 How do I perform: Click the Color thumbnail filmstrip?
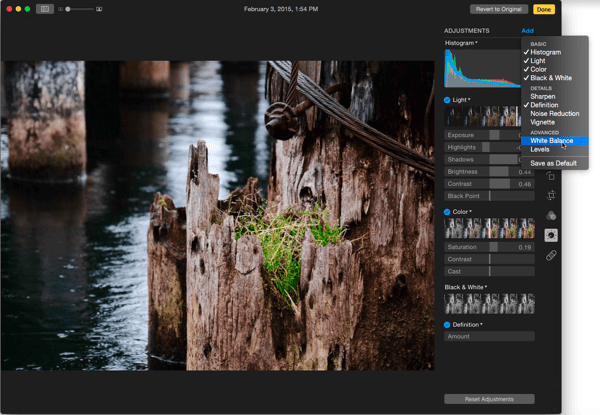(489, 228)
